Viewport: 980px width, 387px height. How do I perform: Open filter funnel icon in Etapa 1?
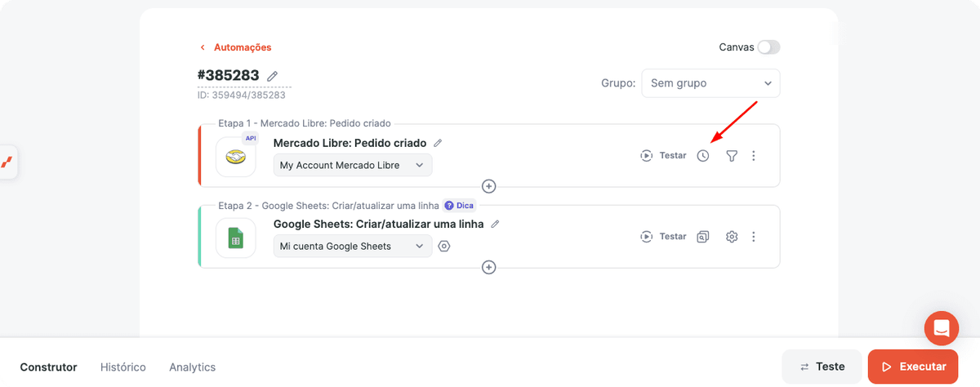pos(732,156)
